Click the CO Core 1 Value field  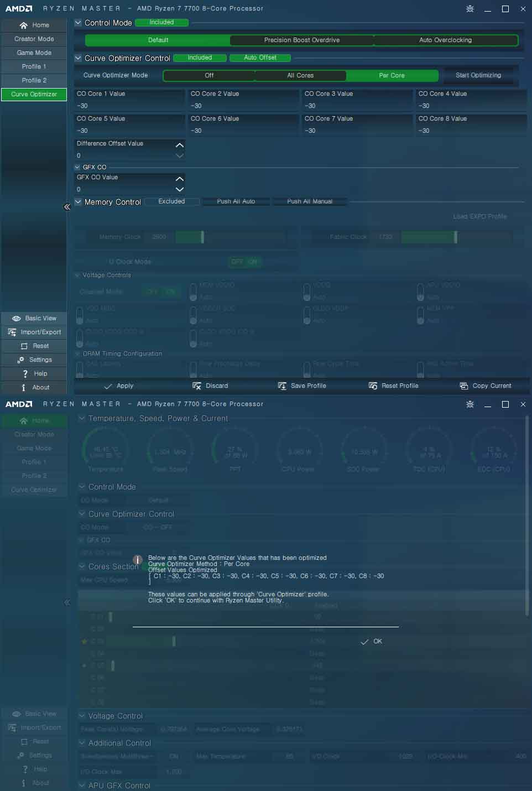pos(129,100)
